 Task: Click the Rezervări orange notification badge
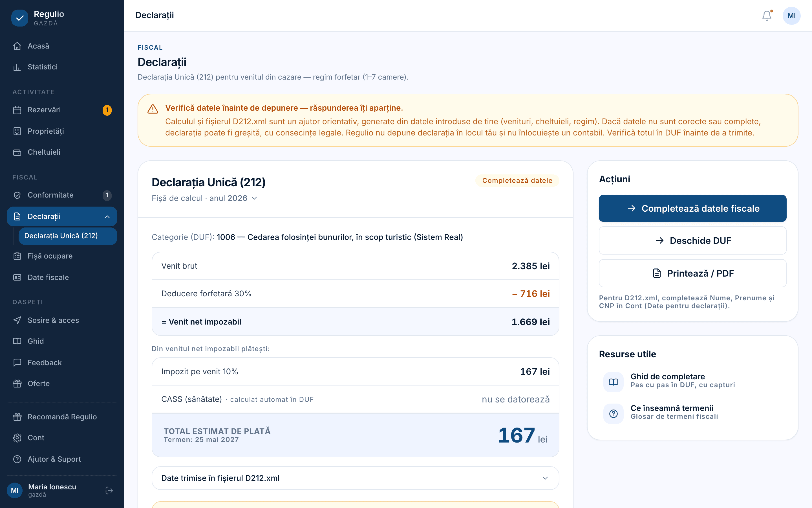[107, 110]
